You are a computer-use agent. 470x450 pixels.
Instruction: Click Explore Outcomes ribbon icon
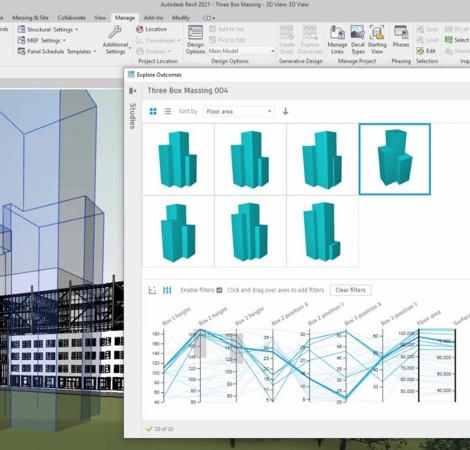click(310, 40)
